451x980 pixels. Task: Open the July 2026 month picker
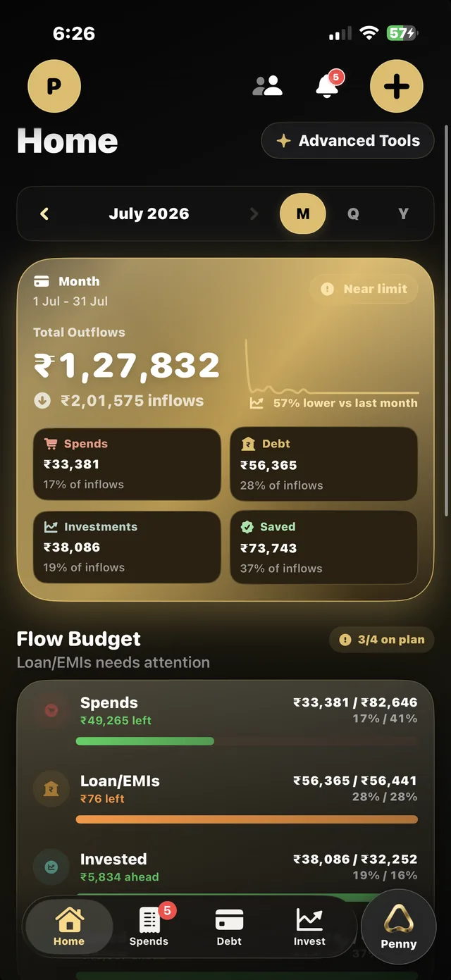point(149,213)
